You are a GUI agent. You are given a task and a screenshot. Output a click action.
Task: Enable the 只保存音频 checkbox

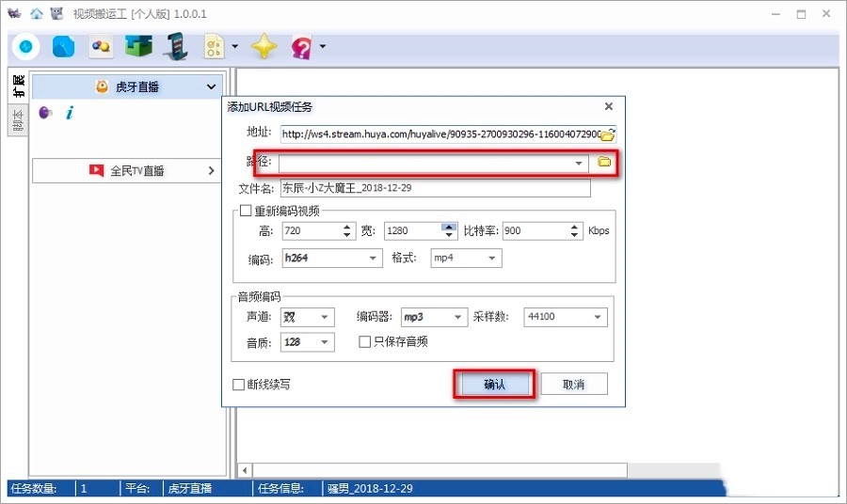click(x=364, y=341)
